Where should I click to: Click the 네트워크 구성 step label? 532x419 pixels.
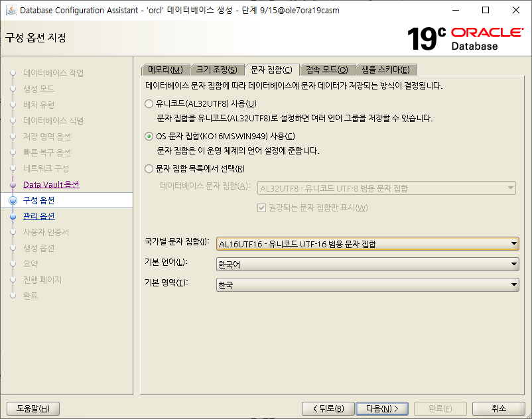pos(46,168)
